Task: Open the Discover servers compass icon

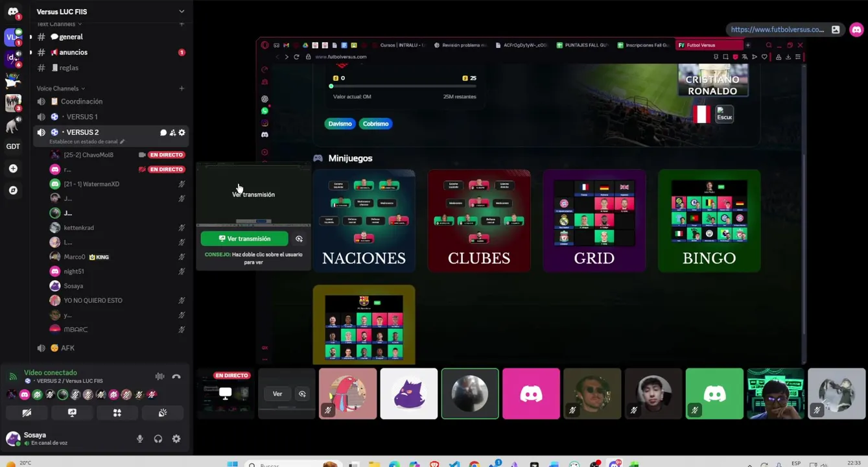Action: [13, 191]
